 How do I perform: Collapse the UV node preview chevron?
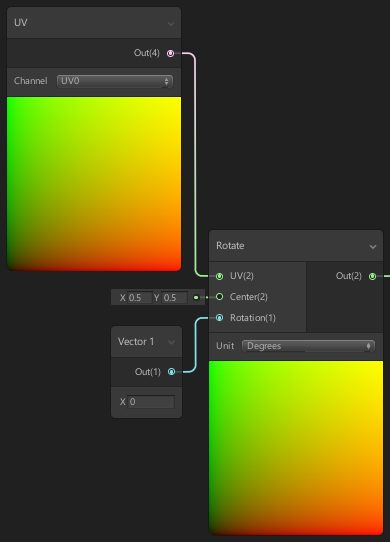[x=171, y=24]
